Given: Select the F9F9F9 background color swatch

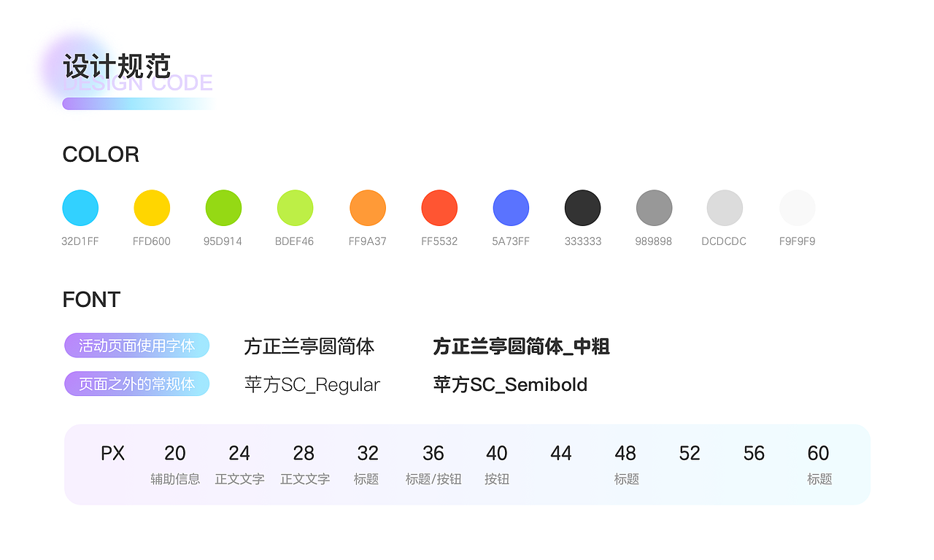Looking at the screenshot, I should pyautogui.click(x=796, y=207).
